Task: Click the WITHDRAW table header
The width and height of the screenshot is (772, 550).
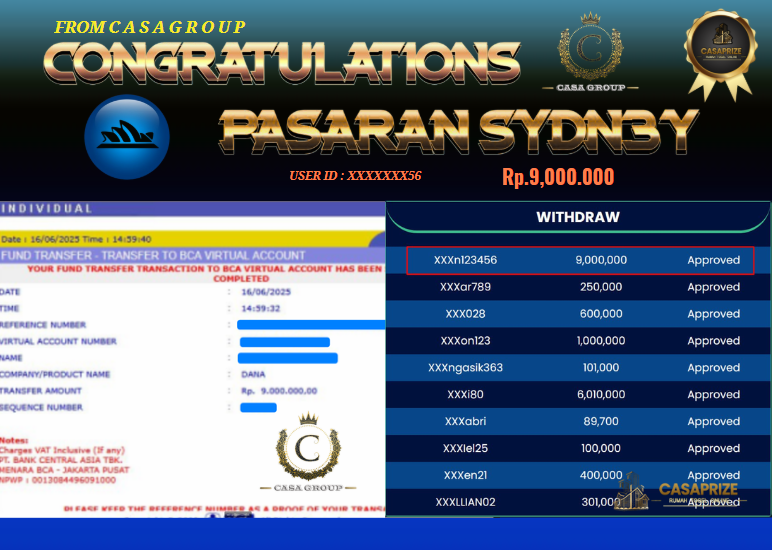Action: tap(578, 217)
